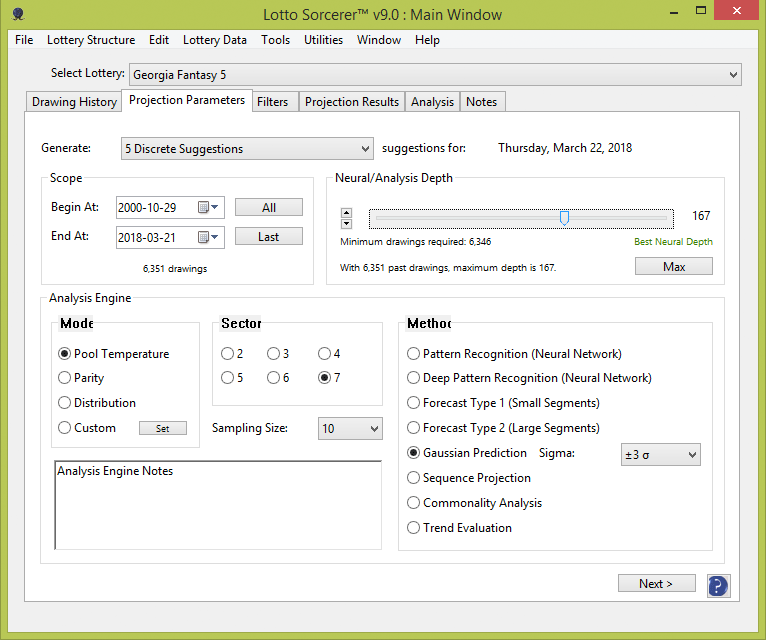Click in the Analysis Engine Notes box
The width and height of the screenshot is (766, 640).
click(x=218, y=505)
